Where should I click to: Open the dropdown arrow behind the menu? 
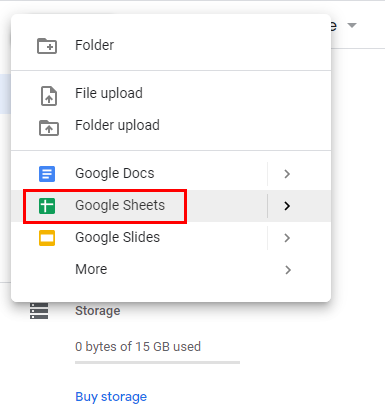tap(352, 25)
